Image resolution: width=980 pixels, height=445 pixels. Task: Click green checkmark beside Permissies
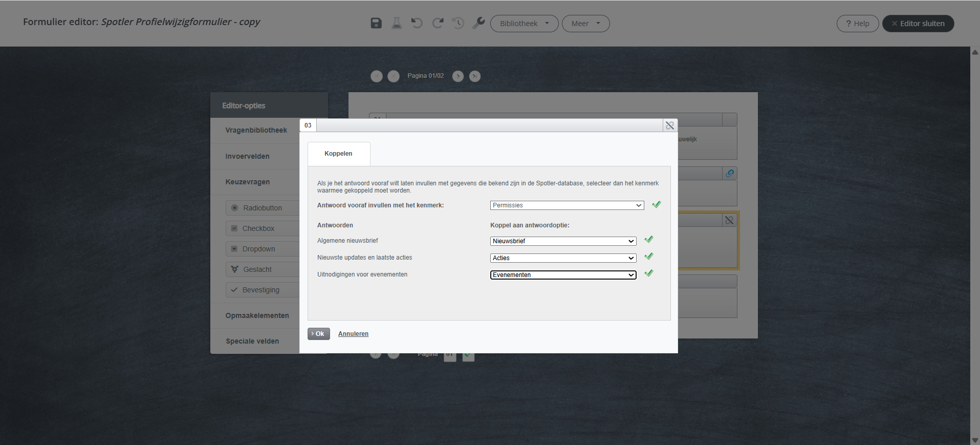656,204
